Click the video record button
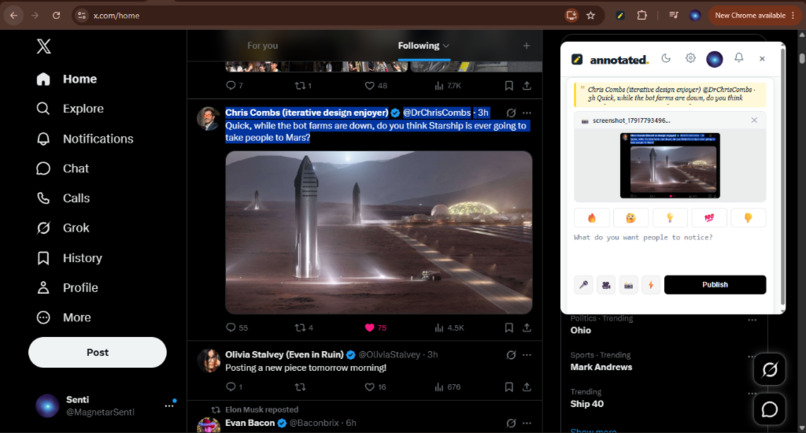The width and height of the screenshot is (806, 433). [606, 285]
